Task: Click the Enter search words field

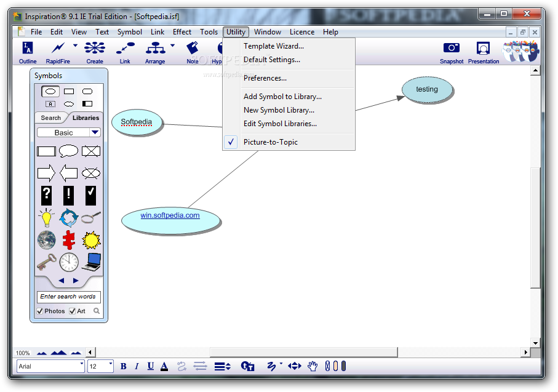Action: [69, 297]
